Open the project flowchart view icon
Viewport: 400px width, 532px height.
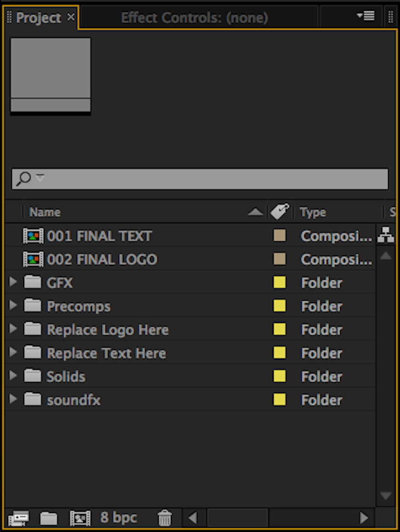pos(385,235)
